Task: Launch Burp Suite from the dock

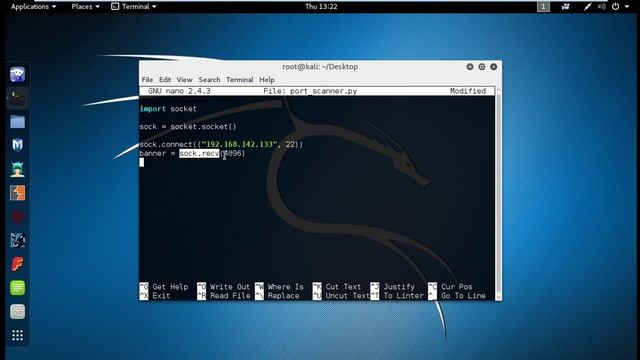Action: pos(18,193)
